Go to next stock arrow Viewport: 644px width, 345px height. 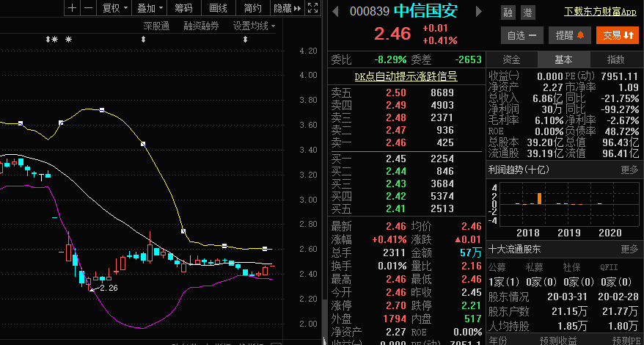pyautogui.click(x=478, y=11)
